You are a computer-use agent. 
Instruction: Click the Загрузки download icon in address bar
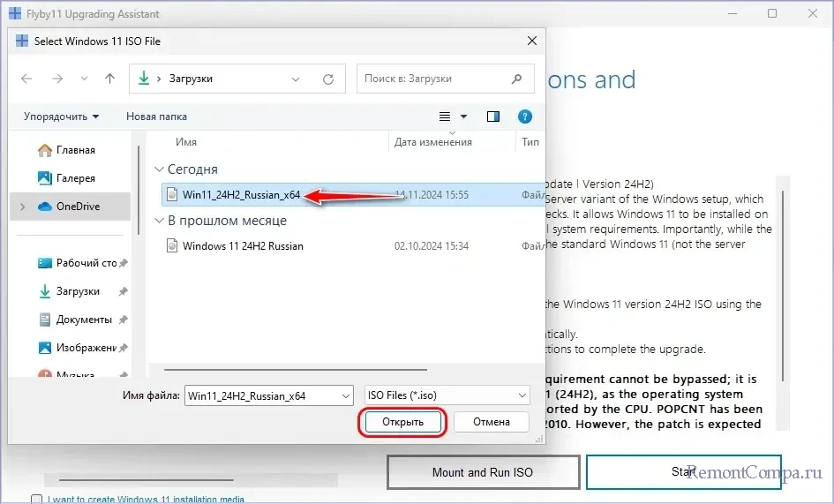click(x=144, y=79)
